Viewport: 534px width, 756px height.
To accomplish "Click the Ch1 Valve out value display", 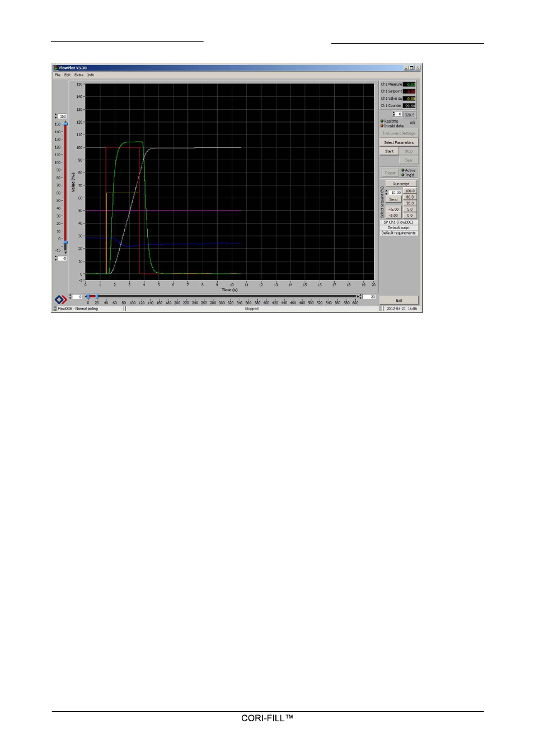I will (x=409, y=99).
